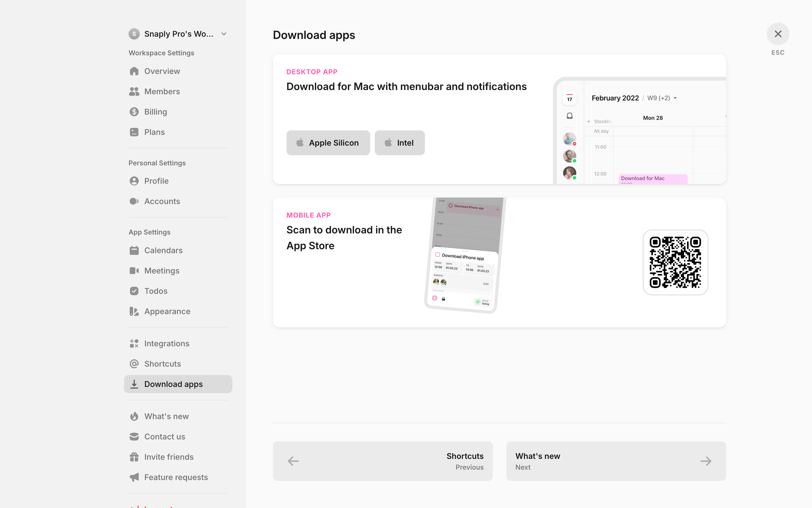The width and height of the screenshot is (812, 508).
Task: Open Feature requests page
Action: (x=178, y=478)
